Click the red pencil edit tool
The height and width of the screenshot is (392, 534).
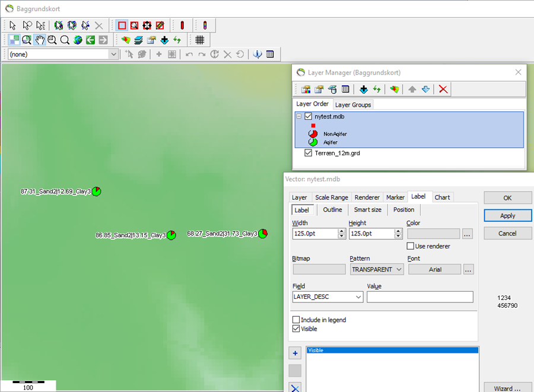[x=160, y=26]
